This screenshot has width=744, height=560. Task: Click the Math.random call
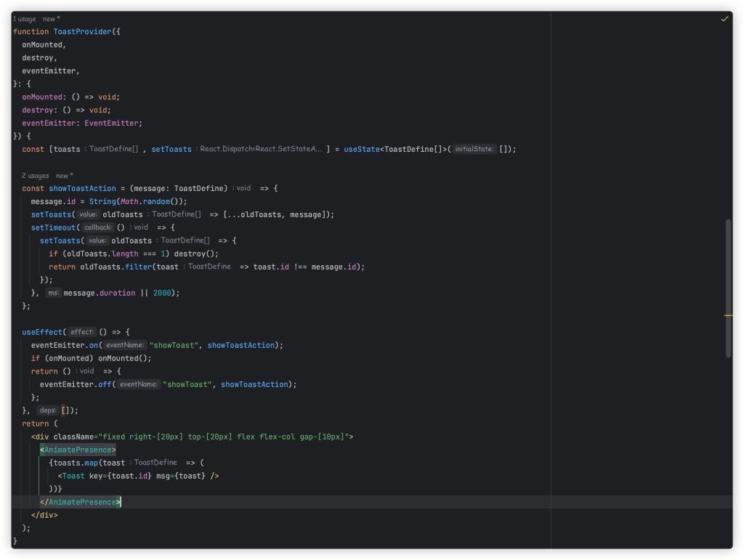(x=152, y=201)
